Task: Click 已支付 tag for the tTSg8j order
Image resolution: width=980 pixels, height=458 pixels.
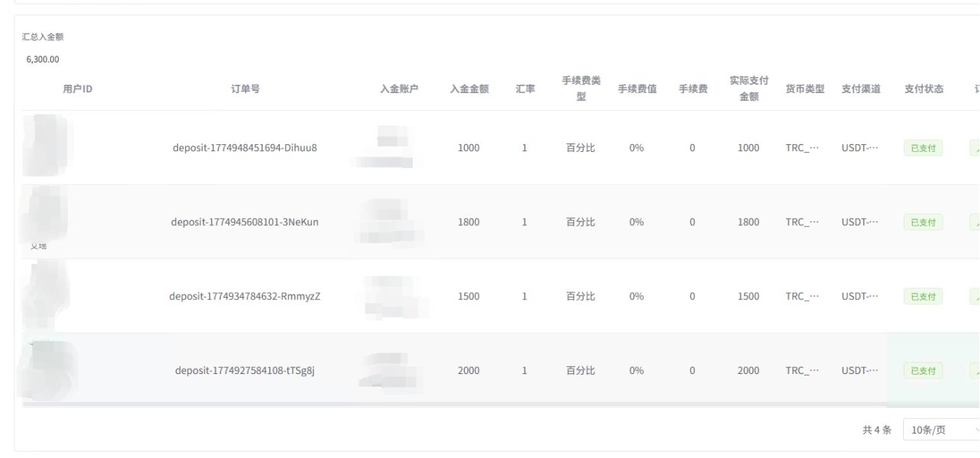Action: click(923, 371)
